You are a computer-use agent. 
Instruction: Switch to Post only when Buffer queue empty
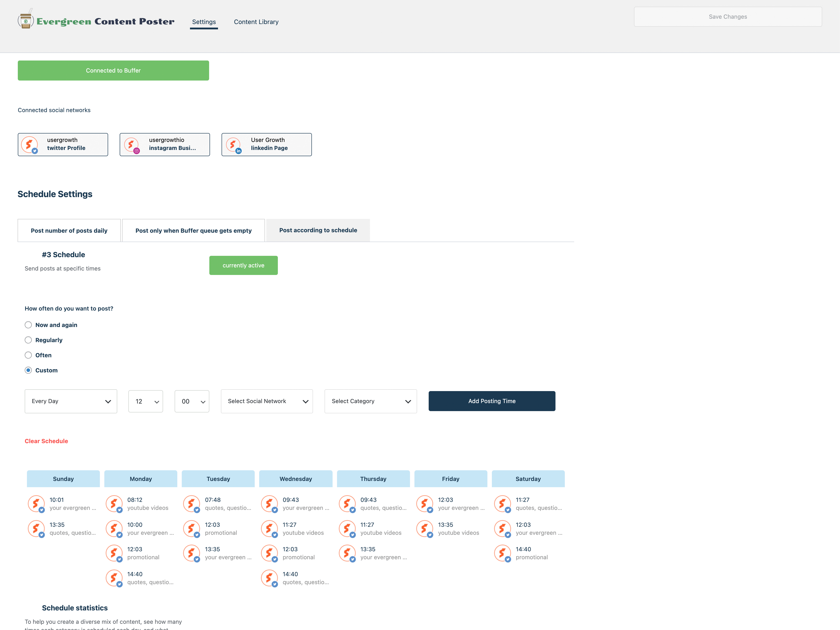[194, 230]
